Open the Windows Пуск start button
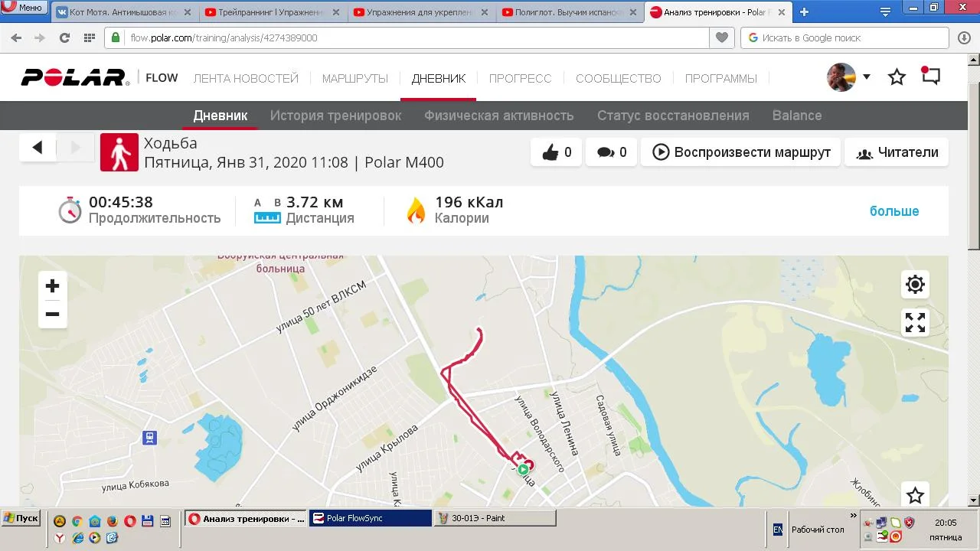The image size is (980, 551). [21, 518]
